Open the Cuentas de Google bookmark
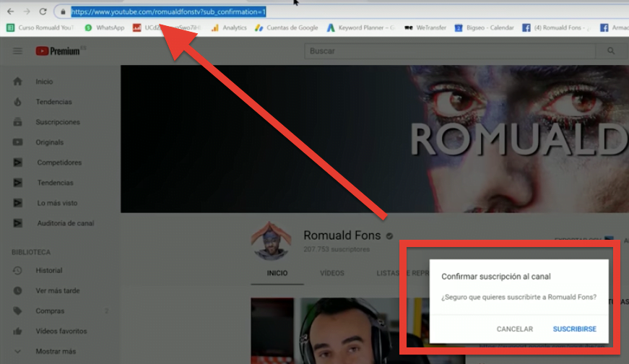Viewport: 629px width, 364px height. [x=287, y=27]
